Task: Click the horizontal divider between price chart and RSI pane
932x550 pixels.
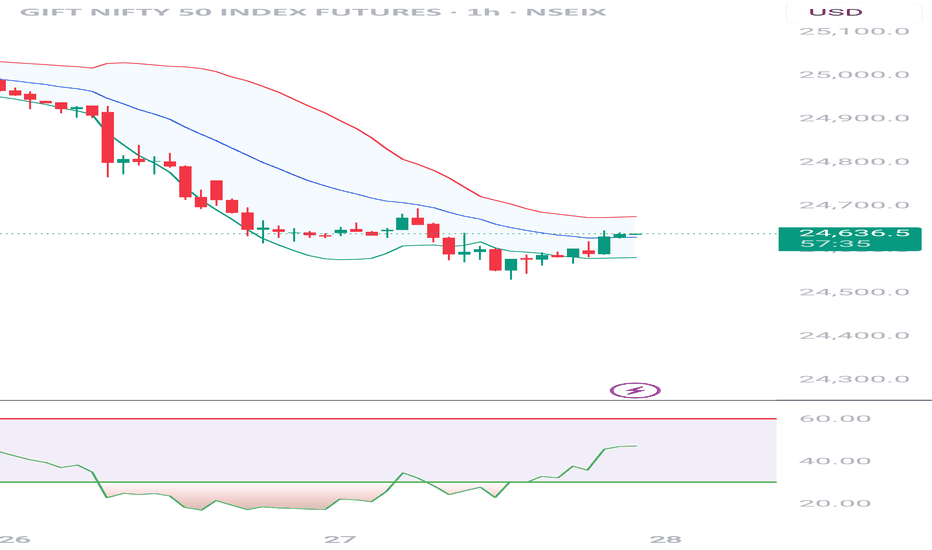Action: (466, 400)
